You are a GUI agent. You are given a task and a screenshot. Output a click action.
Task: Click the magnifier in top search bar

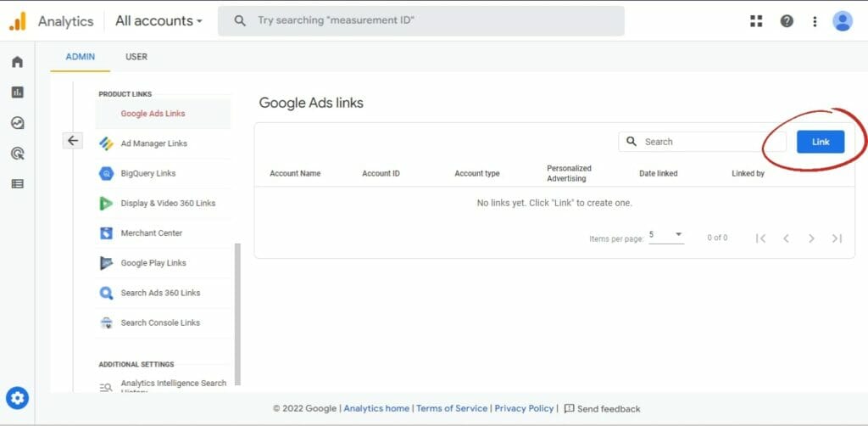tap(239, 21)
